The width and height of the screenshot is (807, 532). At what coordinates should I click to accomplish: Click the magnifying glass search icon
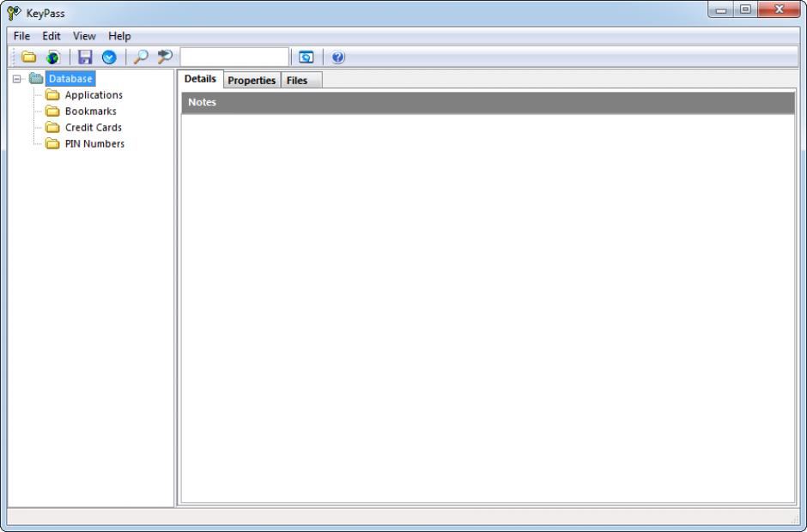(141, 57)
